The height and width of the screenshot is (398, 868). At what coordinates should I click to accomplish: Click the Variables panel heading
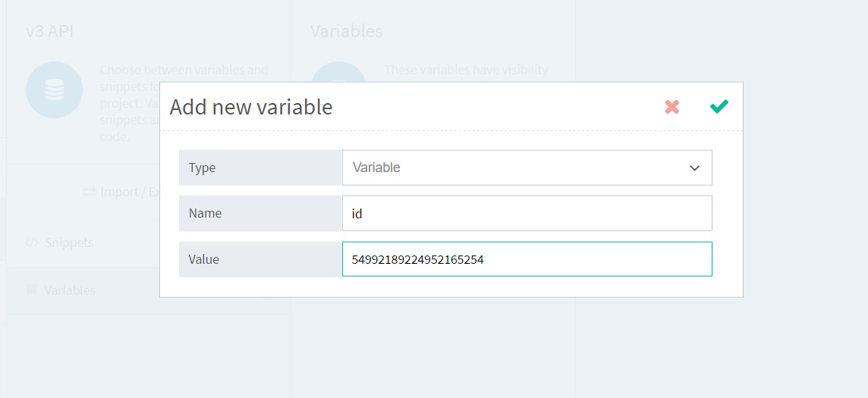click(x=346, y=31)
